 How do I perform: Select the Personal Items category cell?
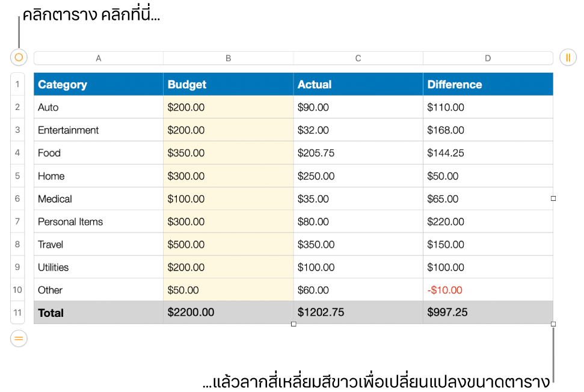[99, 222]
